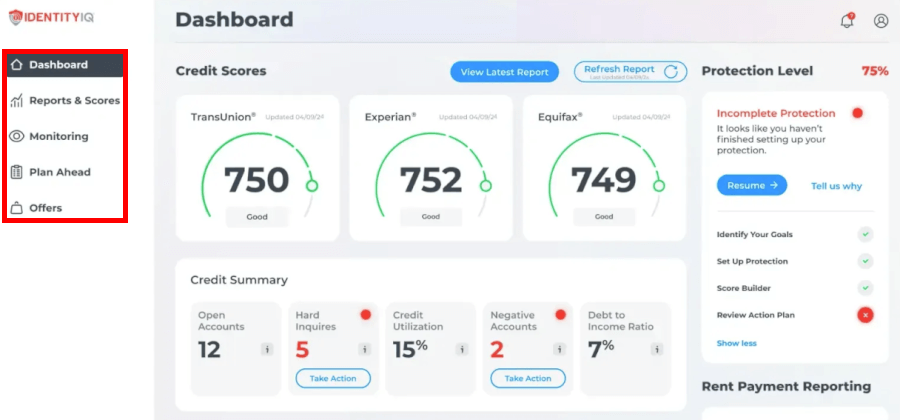Click the Score Builder checkmark
Image resolution: width=900 pixels, height=420 pixels.
coord(866,288)
